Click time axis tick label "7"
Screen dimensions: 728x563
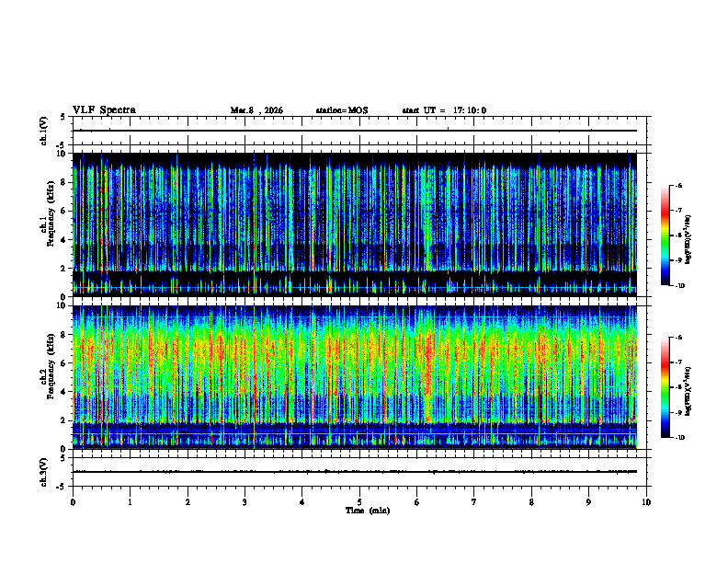[474, 502]
